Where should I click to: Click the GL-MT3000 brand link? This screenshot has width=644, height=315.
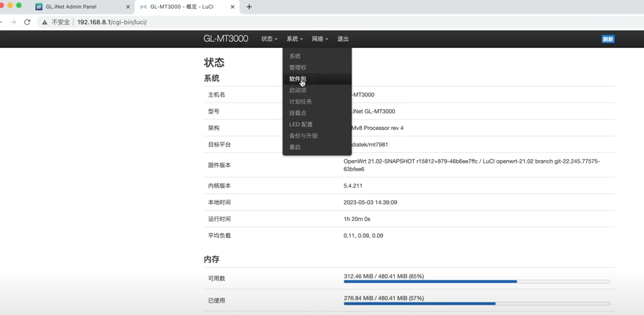(x=226, y=39)
